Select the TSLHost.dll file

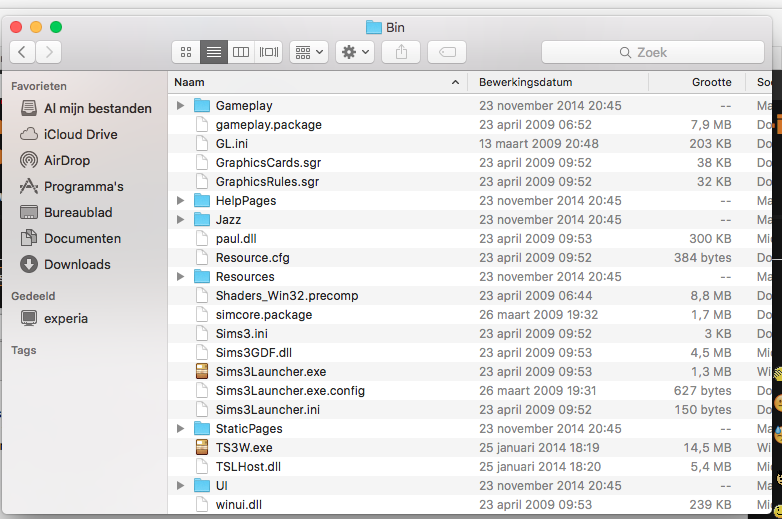point(248,466)
